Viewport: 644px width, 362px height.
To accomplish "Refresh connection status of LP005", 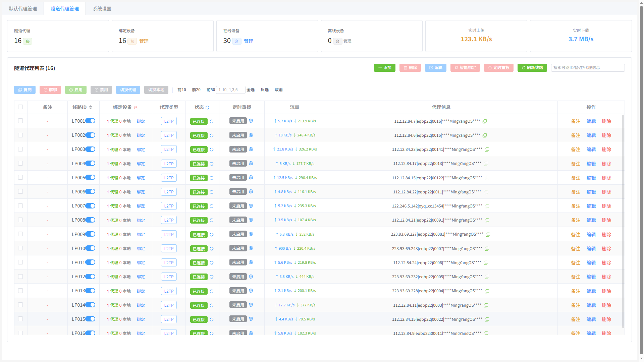I will [x=212, y=178].
